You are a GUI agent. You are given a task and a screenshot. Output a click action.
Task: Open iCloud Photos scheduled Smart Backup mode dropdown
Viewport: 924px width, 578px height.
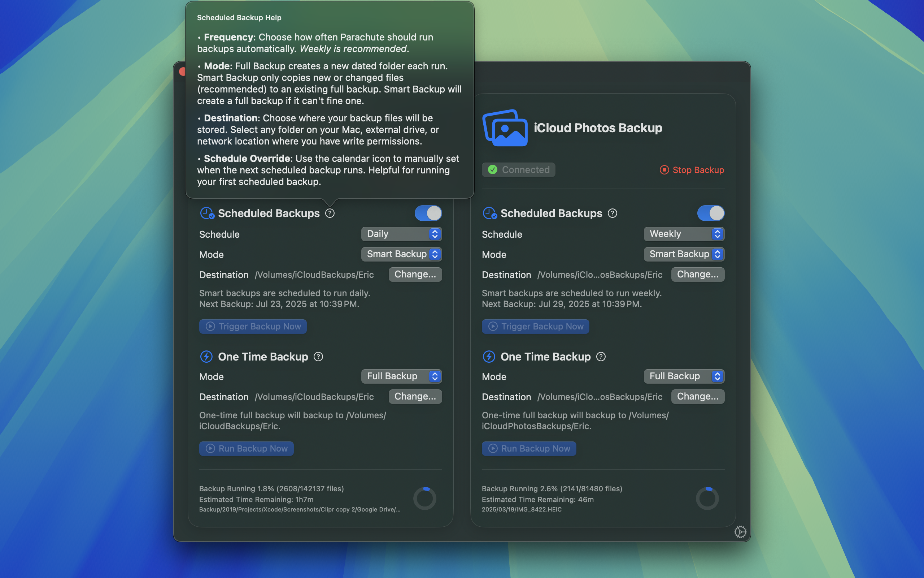[684, 254]
